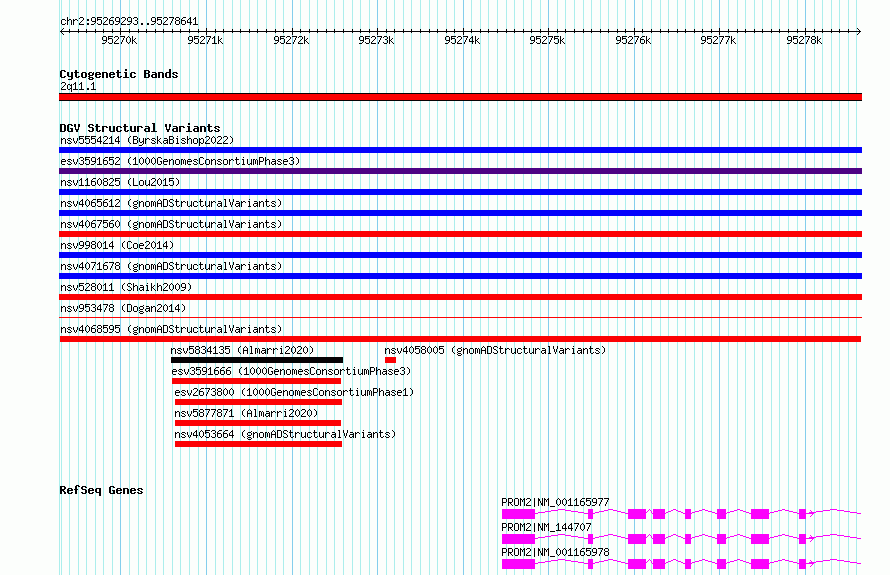The image size is (890, 575).
Task: Click the nsv5834135 (Almarri2020) label
Action: (242, 350)
